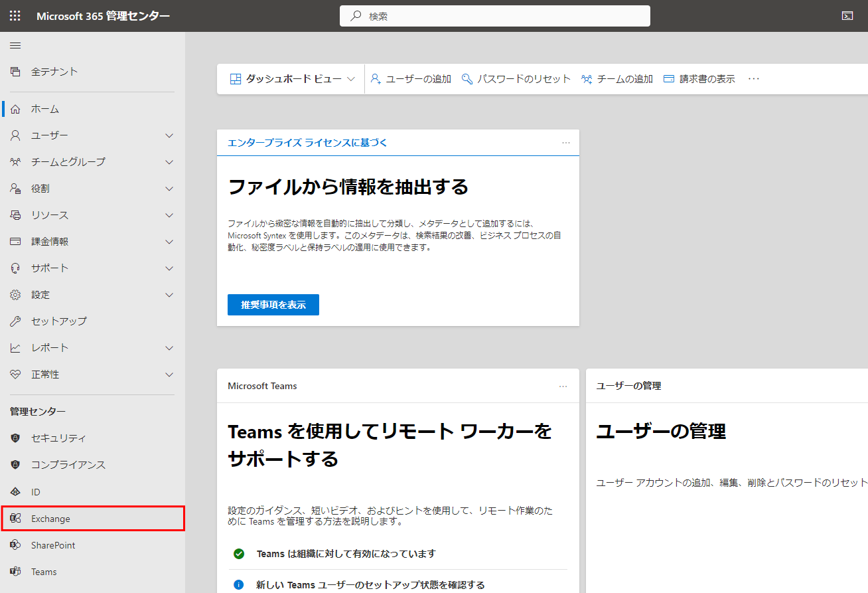Open 全テナント in the navigation

pyautogui.click(x=92, y=72)
